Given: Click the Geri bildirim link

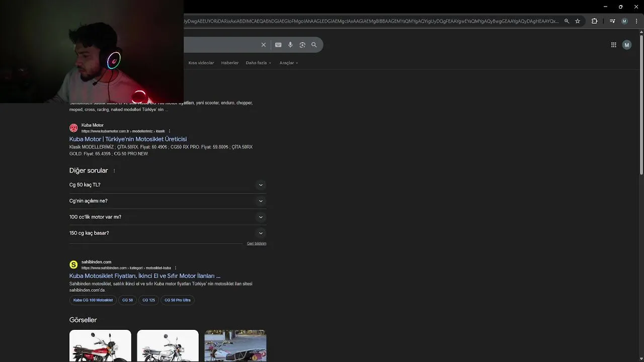Looking at the screenshot, I should pyautogui.click(x=257, y=243).
